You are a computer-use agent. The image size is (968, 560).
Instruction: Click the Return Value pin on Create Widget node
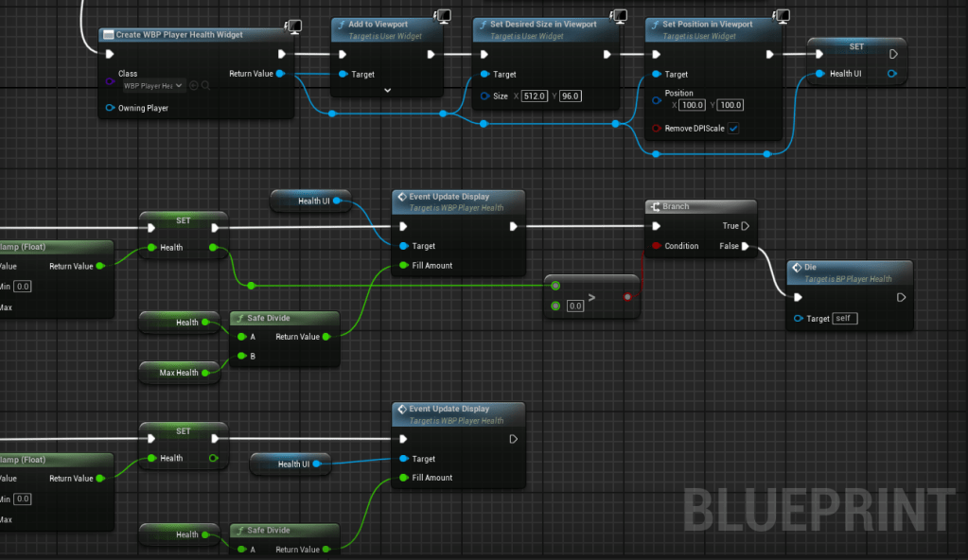click(x=280, y=74)
